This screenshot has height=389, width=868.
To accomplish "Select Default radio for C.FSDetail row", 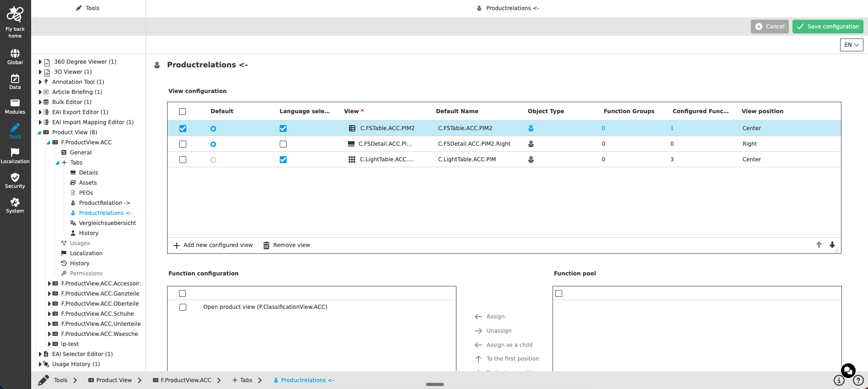I will [x=213, y=144].
